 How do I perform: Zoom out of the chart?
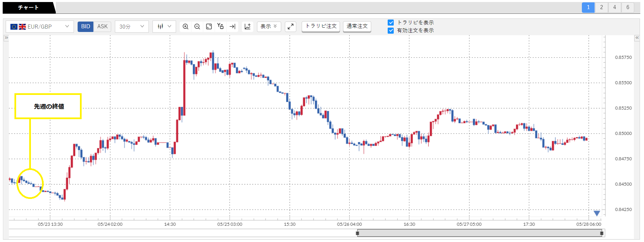pyautogui.click(x=197, y=27)
